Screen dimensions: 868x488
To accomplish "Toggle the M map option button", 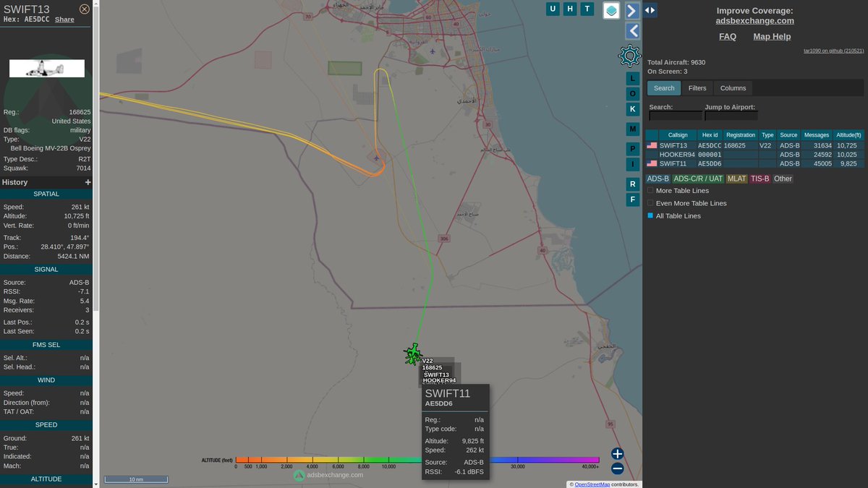I will click(632, 129).
